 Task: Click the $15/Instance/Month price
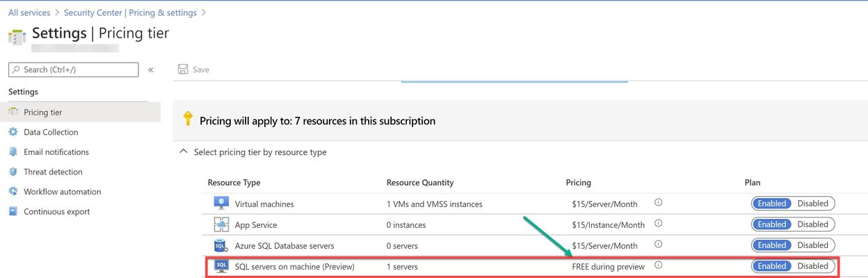609,225
